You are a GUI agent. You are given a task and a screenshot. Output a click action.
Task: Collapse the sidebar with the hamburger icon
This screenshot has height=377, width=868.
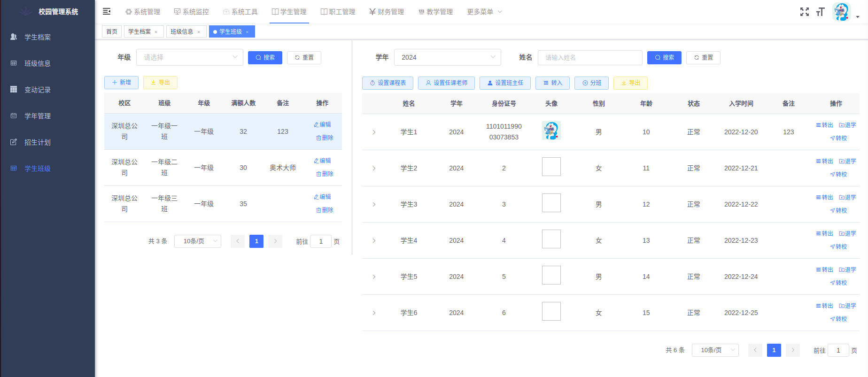107,11
